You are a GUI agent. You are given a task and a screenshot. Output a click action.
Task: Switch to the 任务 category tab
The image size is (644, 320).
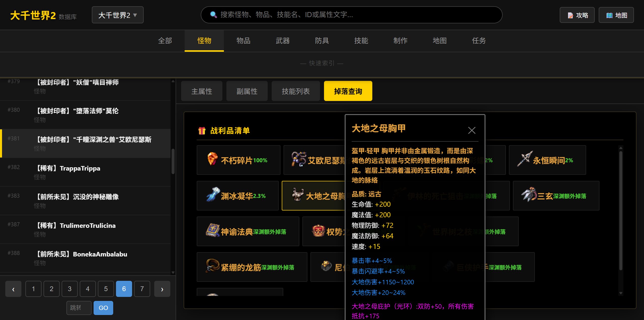tap(479, 41)
